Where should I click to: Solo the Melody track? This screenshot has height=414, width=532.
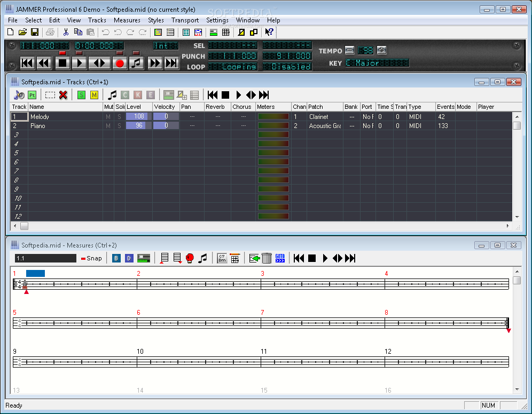pyautogui.click(x=120, y=116)
